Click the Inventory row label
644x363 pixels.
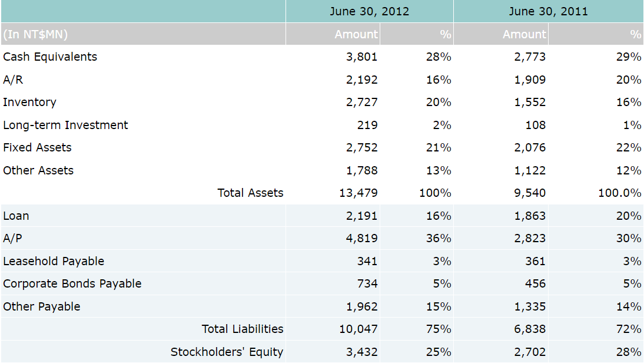coord(29,102)
